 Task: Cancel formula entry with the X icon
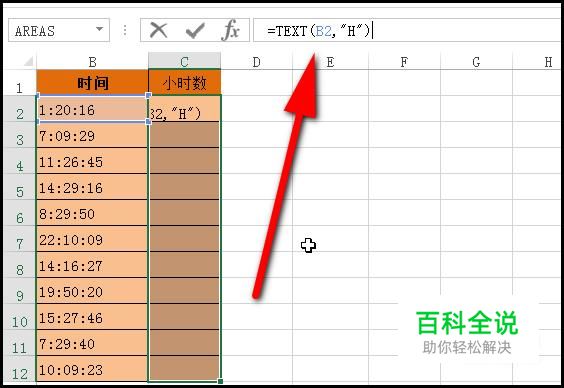[x=159, y=30]
